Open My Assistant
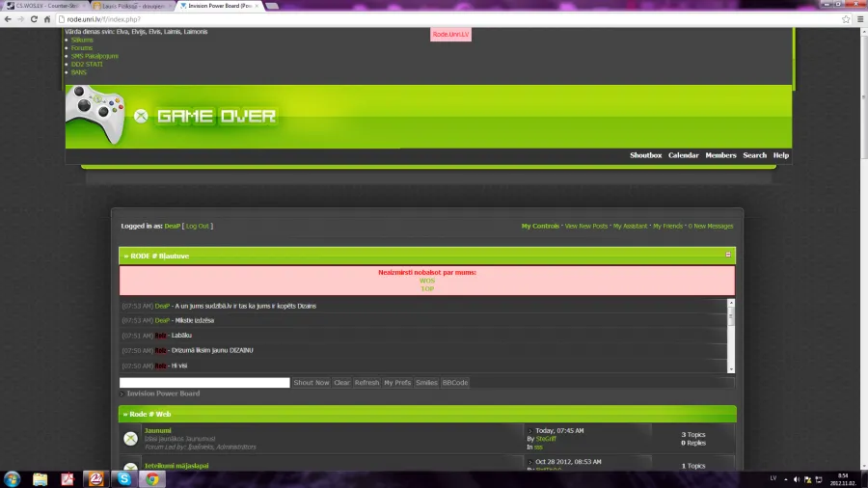 630,226
